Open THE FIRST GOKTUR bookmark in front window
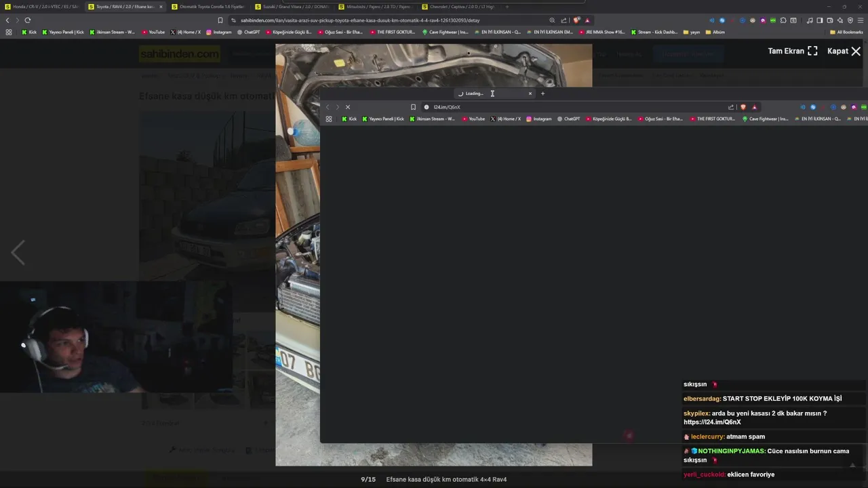The width and height of the screenshot is (868, 488). click(x=712, y=119)
